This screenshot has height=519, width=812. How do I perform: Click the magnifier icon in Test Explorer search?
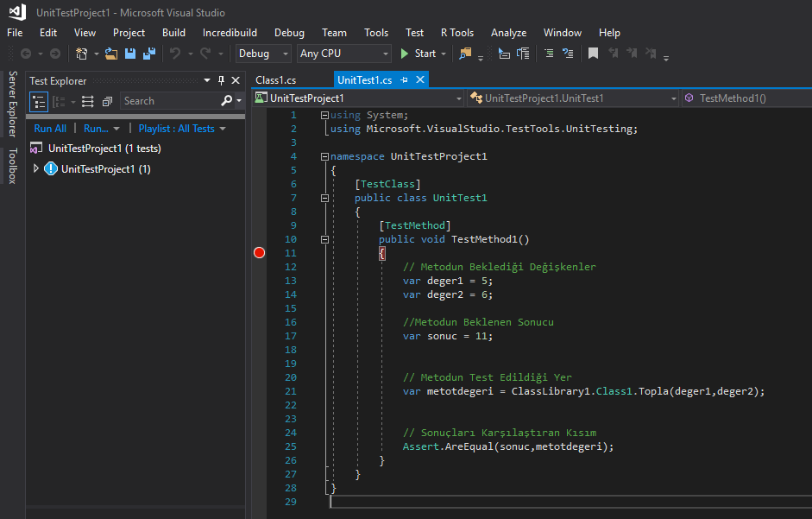(226, 100)
